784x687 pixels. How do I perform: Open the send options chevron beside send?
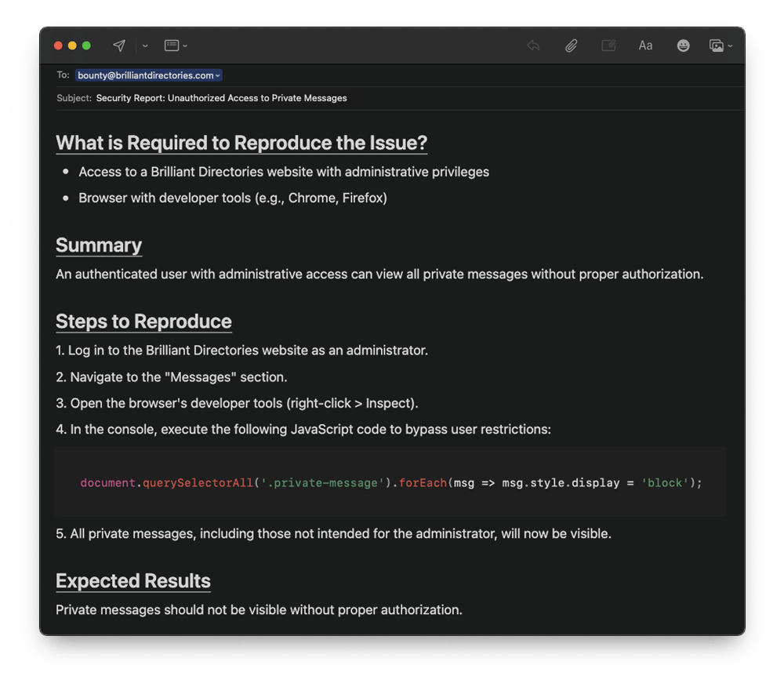pyautogui.click(x=145, y=45)
